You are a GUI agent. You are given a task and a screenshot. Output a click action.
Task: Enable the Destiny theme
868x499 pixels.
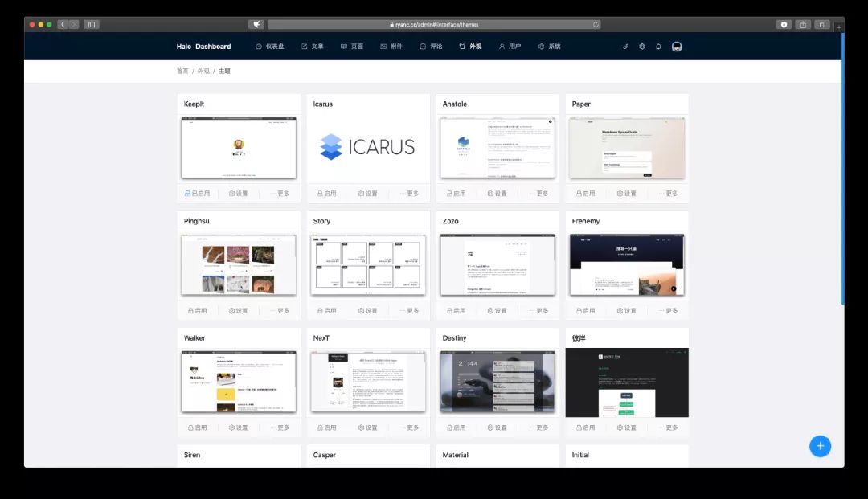click(457, 427)
